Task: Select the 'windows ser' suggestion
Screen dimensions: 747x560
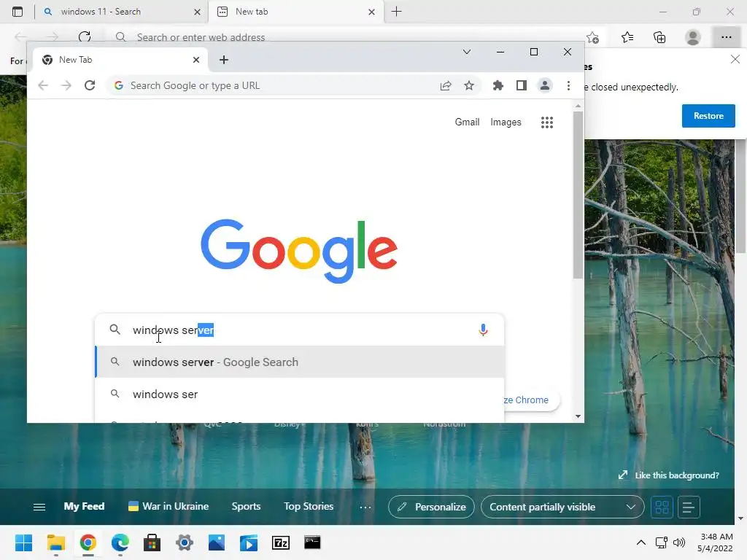Action: click(300, 394)
